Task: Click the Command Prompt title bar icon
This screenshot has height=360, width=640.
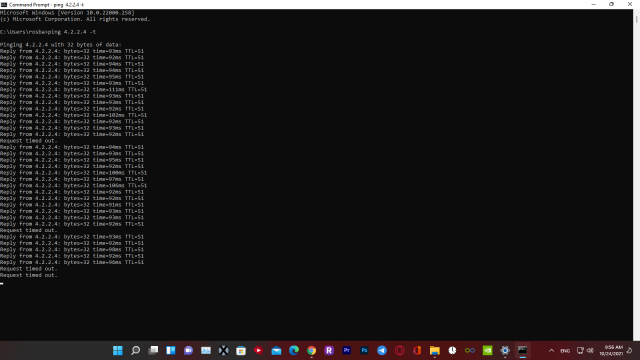Action: pos(4,4)
